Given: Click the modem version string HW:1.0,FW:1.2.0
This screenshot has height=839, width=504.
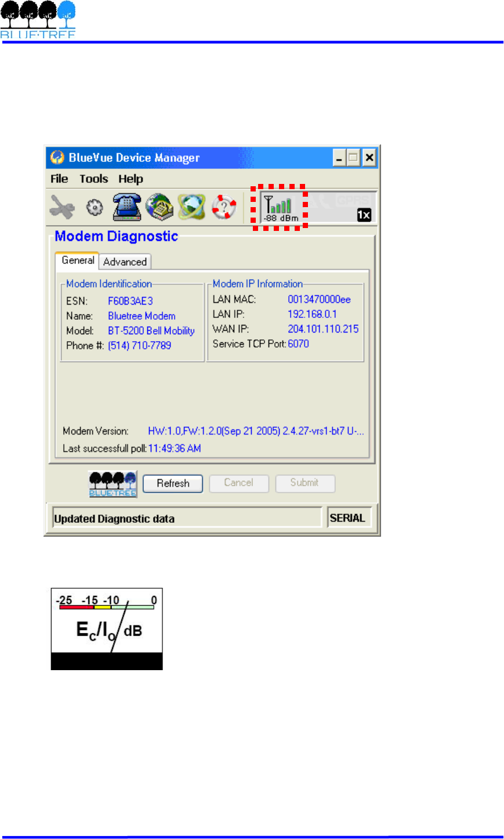Looking at the screenshot, I should (x=256, y=431).
